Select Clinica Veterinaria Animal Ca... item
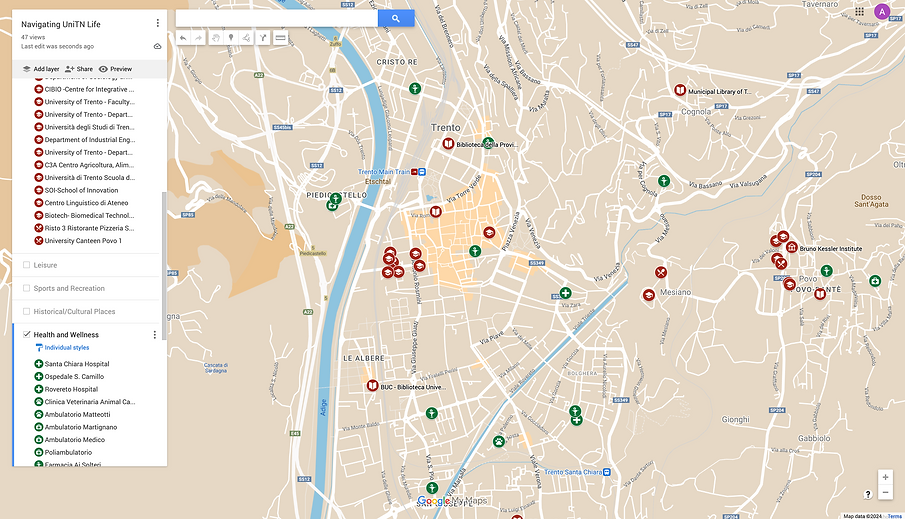 (x=85, y=402)
